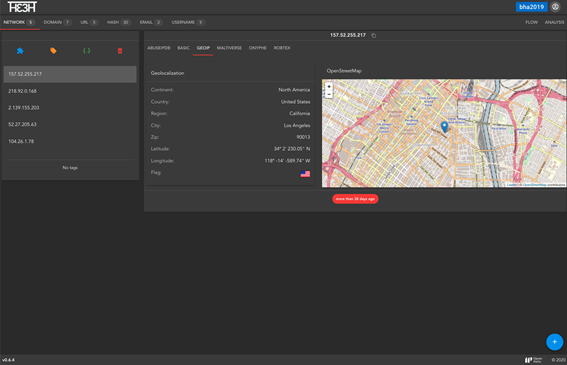Switch to the HASH tab
Viewport: 567px width, 365px height.
(119, 22)
